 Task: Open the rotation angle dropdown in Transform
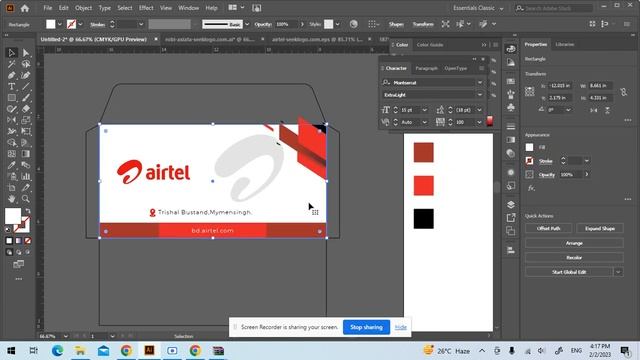coord(568,110)
